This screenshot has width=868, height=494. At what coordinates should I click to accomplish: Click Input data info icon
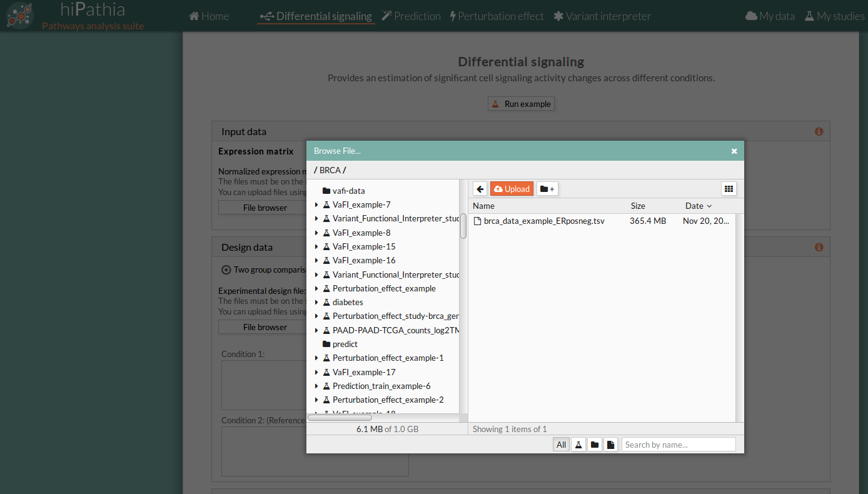(x=819, y=132)
